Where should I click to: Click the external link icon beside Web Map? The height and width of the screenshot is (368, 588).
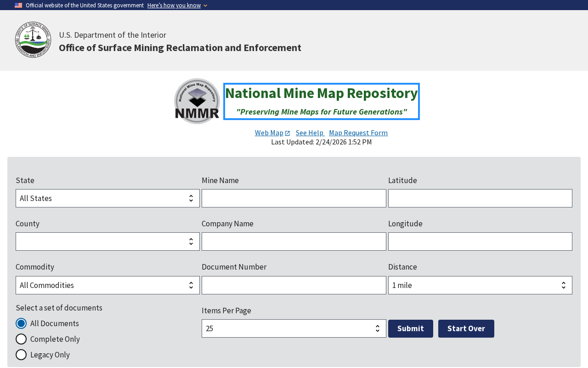click(x=288, y=133)
